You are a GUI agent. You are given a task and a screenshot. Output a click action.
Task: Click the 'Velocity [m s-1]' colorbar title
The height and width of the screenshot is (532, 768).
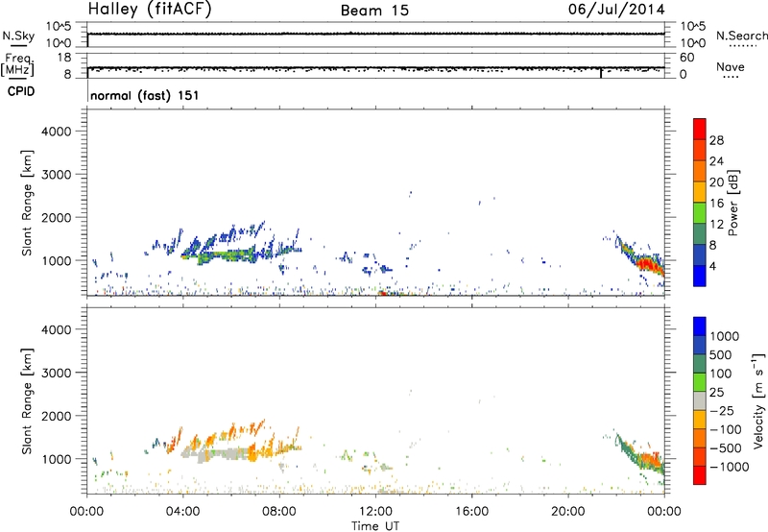[758, 400]
